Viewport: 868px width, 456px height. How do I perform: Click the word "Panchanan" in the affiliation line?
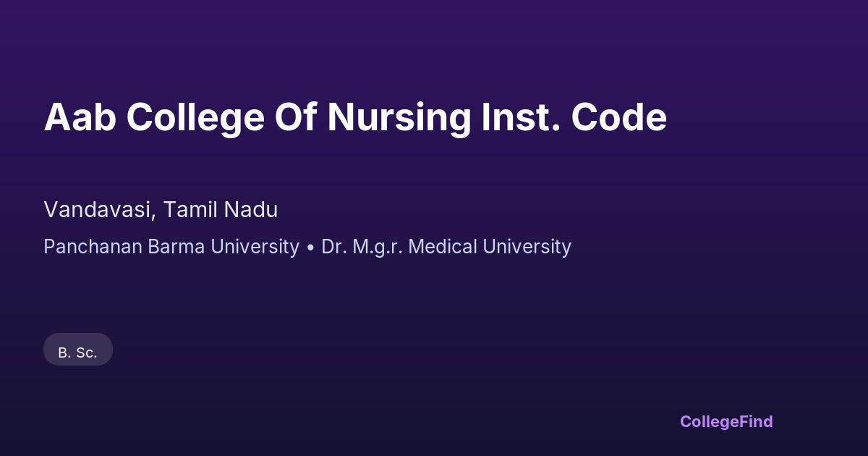coord(93,247)
